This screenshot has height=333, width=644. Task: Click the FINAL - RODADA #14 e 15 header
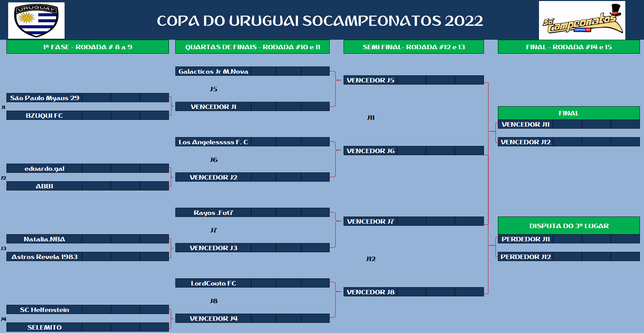[569, 47]
